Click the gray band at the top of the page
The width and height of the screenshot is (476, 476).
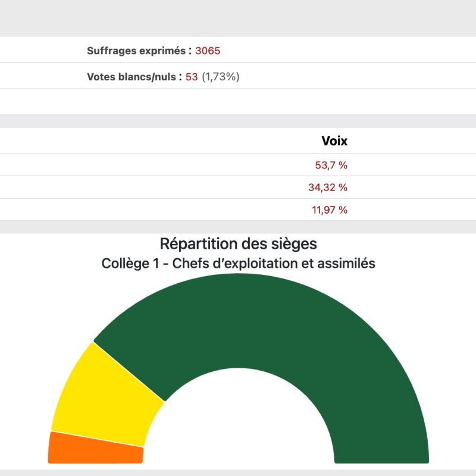tap(238, 18)
